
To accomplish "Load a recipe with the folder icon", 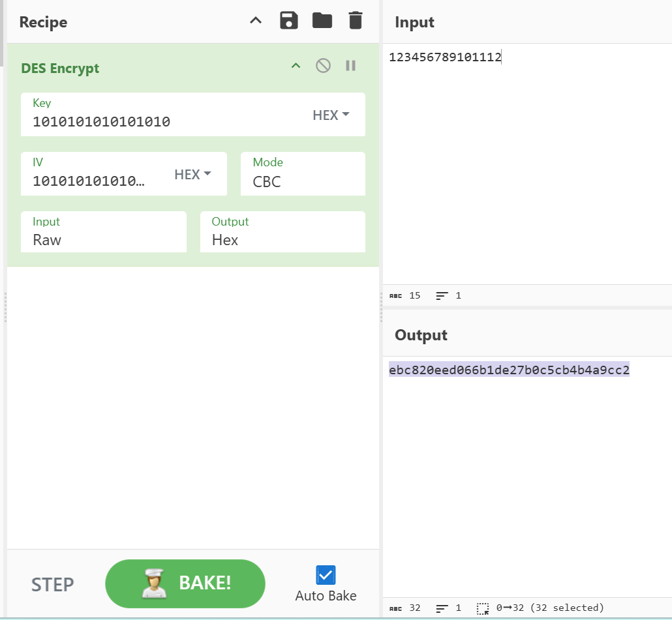I will tap(322, 21).
